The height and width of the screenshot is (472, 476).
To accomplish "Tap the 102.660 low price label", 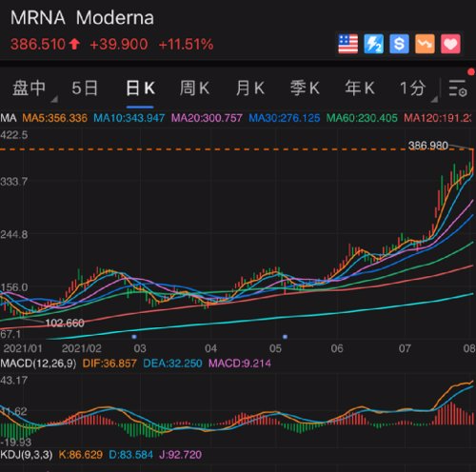I will (x=65, y=324).
